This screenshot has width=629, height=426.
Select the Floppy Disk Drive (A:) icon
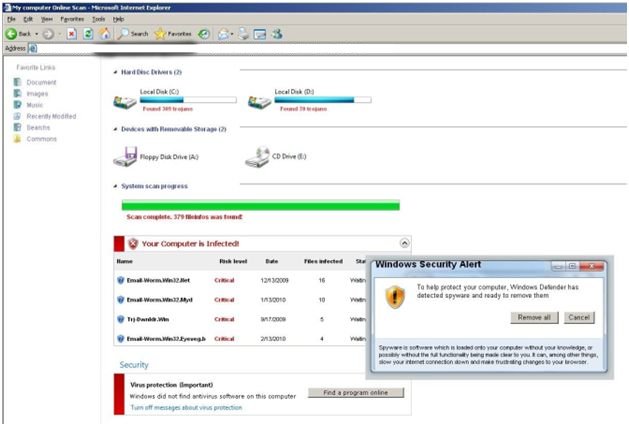125,157
